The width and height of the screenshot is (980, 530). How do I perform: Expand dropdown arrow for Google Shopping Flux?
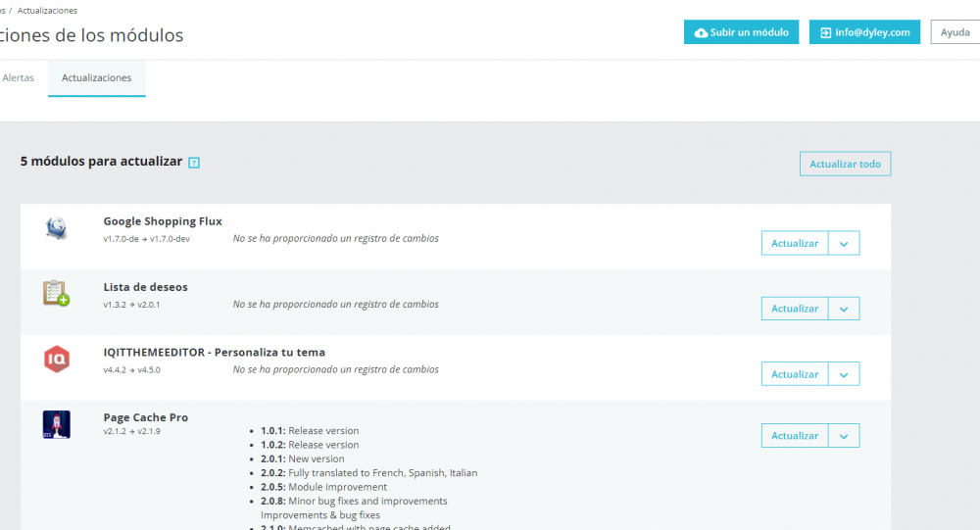click(x=844, y=243)
